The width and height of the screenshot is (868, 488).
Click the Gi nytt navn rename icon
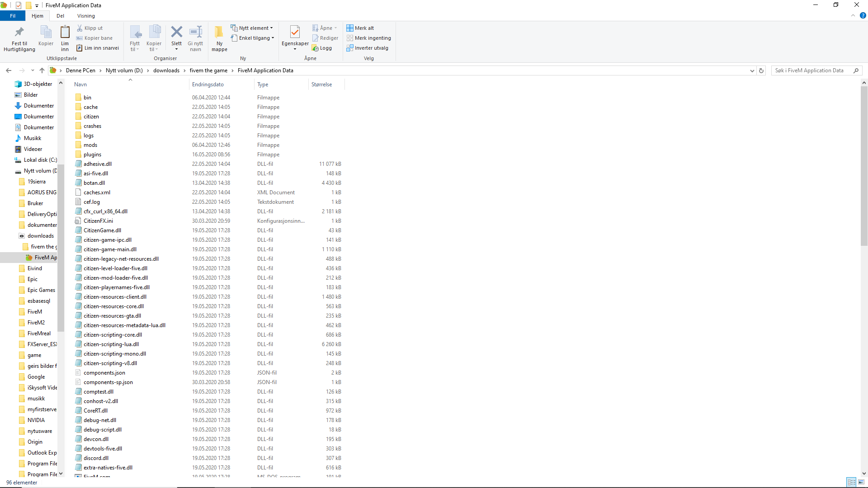click(x=195, y=33)
